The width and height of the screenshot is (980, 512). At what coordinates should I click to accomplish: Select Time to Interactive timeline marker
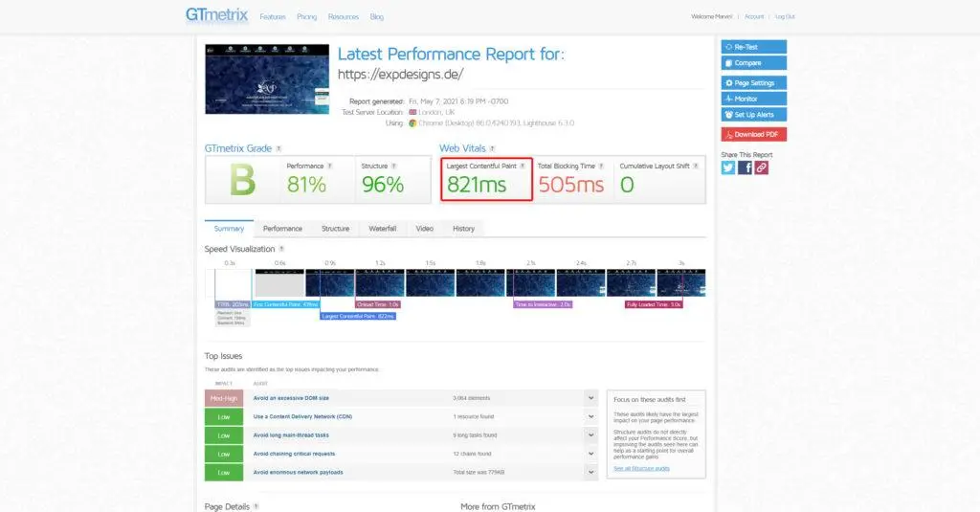click(543, 304)
